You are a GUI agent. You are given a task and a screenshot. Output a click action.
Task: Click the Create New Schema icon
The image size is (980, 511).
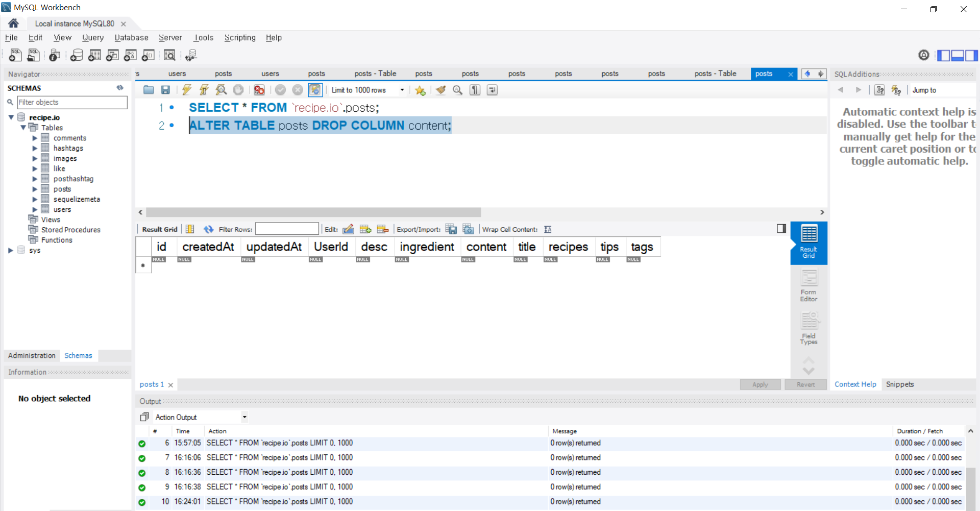click(x=77, y=55)
